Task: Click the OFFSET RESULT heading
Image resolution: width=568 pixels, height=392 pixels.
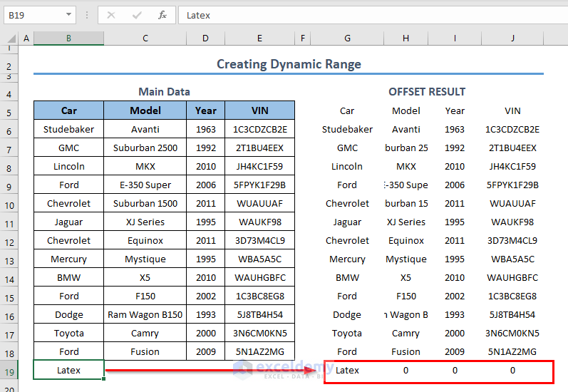Action: (427, 92)
